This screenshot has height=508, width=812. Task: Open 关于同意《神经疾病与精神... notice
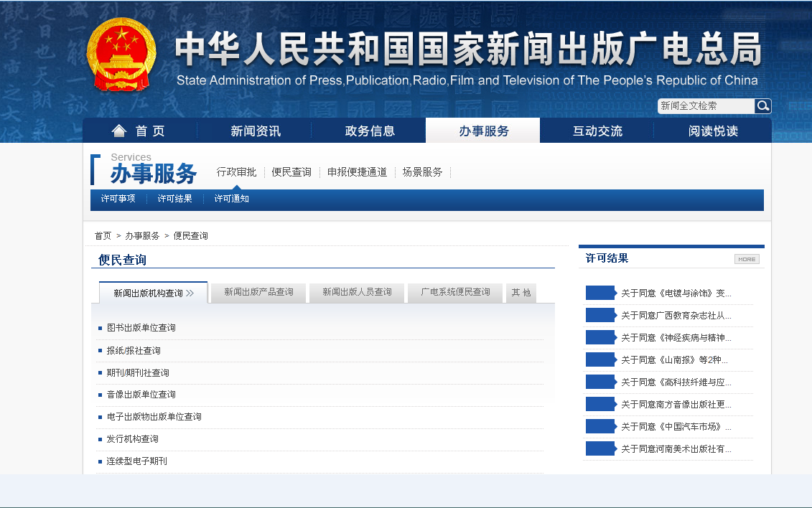click(x=676, y=338)
